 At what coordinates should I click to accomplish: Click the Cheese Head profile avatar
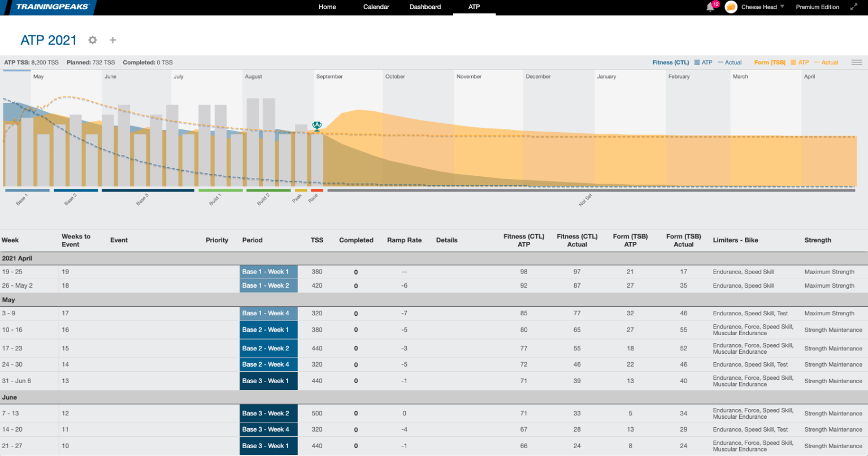(x=731, y=7)
